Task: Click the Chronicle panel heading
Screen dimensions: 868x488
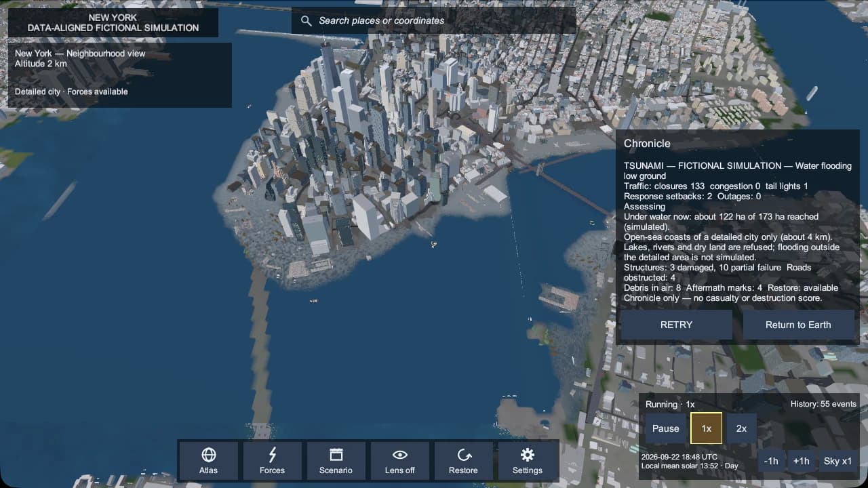Action: [x=647, y=144]
